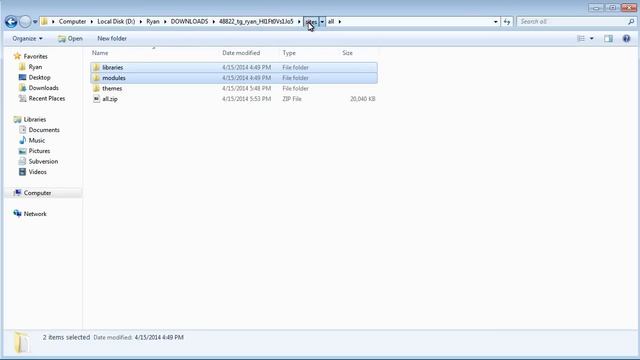
Task: Sort by the Type column
Action: (x=289, y=53)
